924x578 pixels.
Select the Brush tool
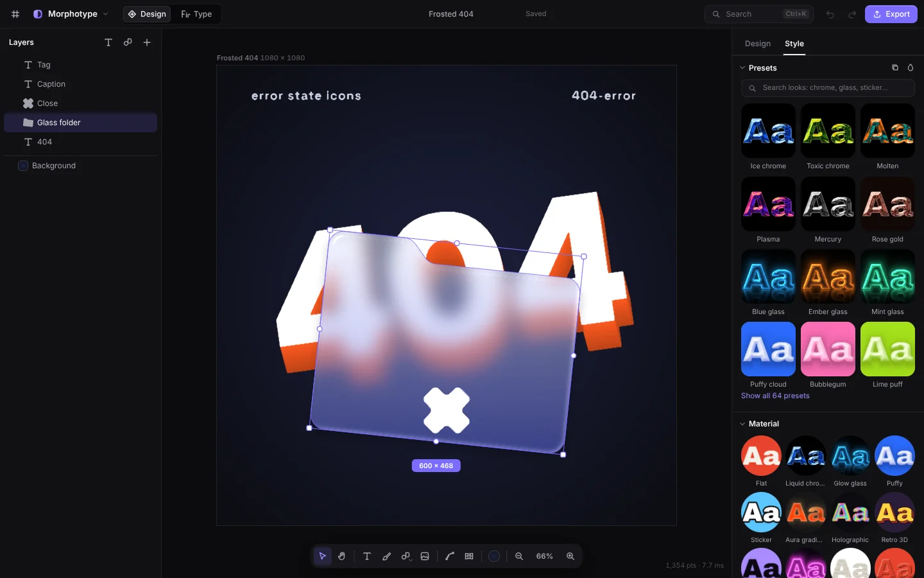(x=386, y=556)
